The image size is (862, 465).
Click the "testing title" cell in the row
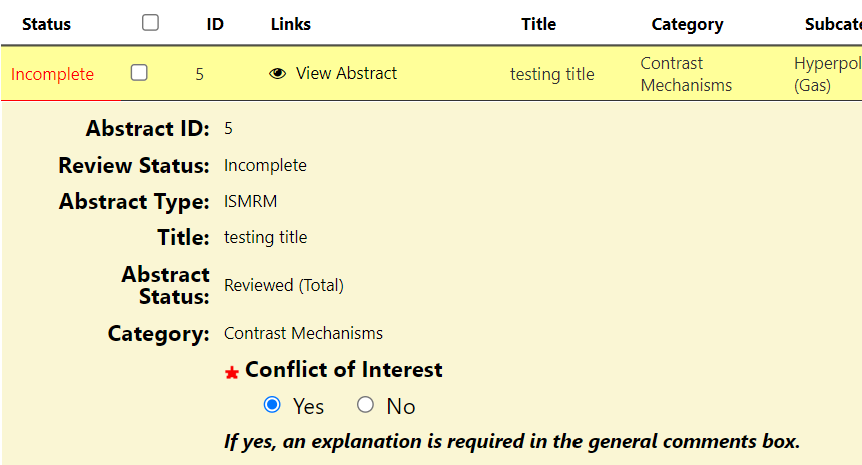[x=552, y=74]
